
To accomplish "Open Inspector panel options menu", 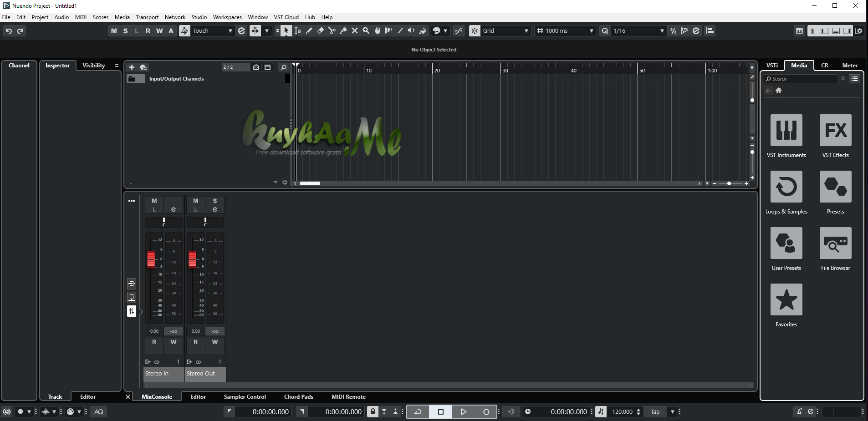I will (117, 66).
